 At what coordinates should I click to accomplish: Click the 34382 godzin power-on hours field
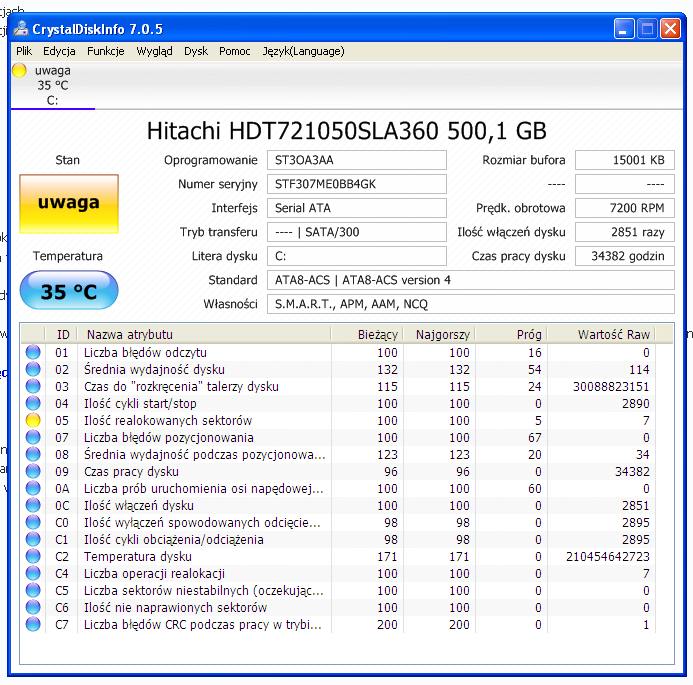624,256
